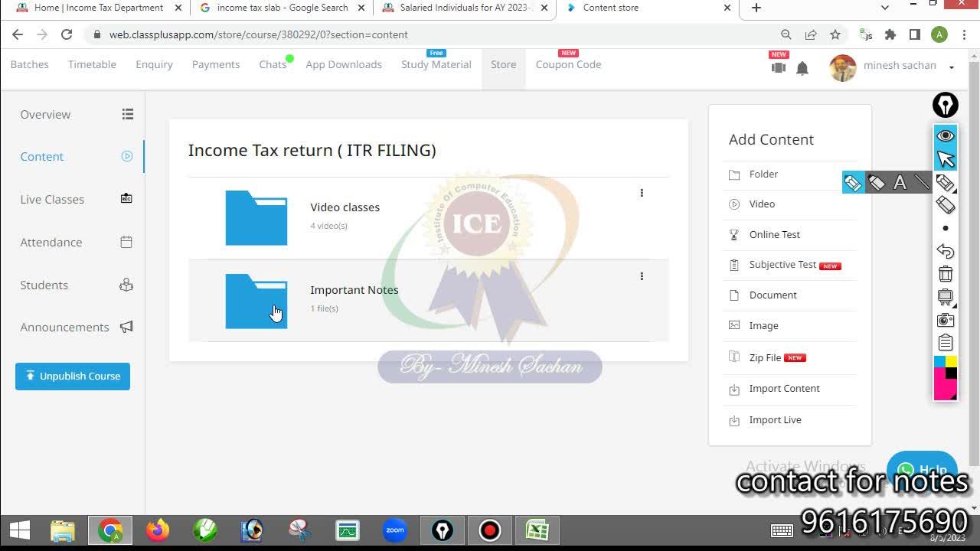Toggle the whiteboard mode icon in the annotation toolbar
980x551 pixels.
coord(946,297)
